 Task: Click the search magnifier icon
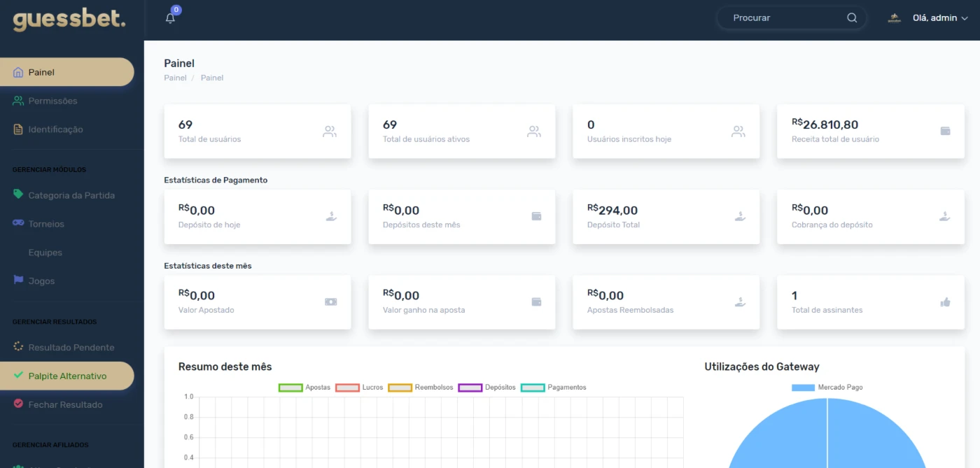[x=852, y=18]
